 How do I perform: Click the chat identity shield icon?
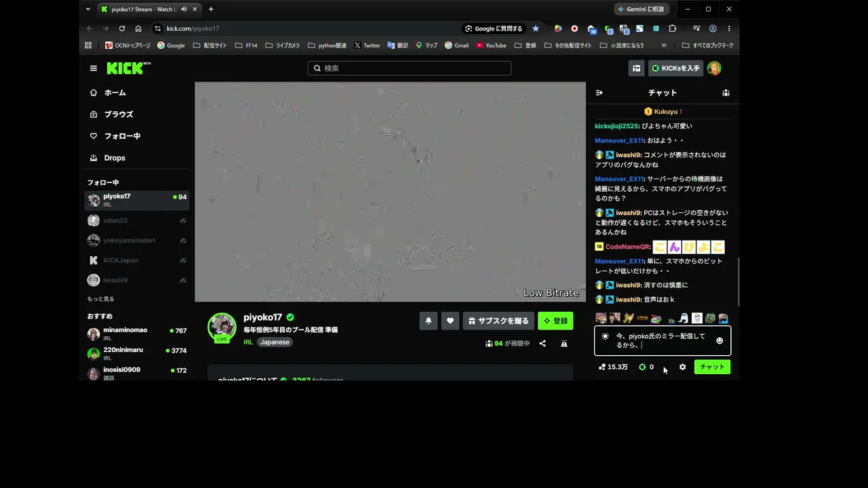click(606, 336)
